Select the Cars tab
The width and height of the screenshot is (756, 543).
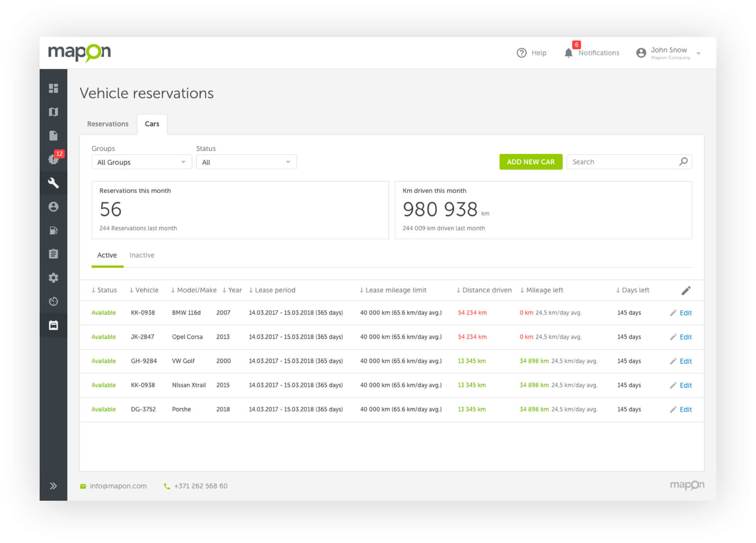click(152, 124)
